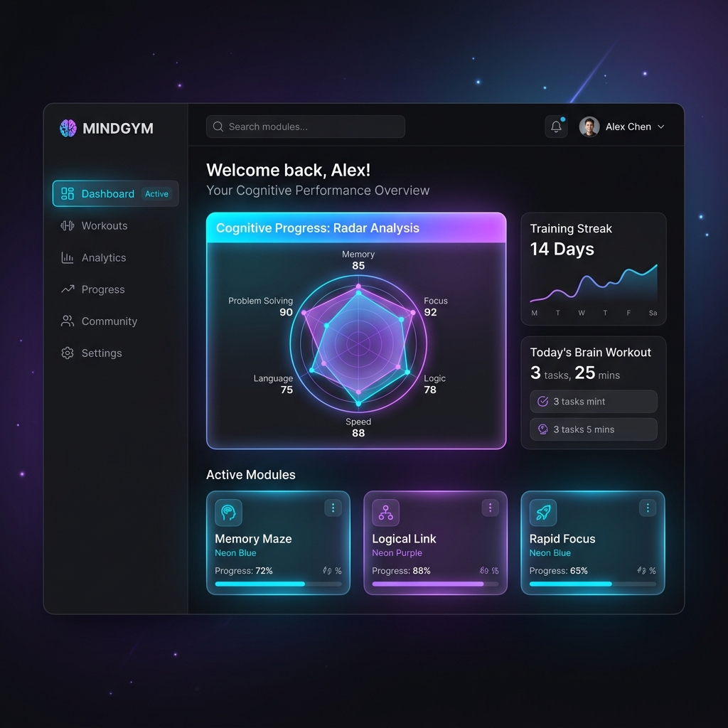This screenshot has height=728, width=728.
Task: Open Logical Link card options menu
Action: tap(490, 508)
